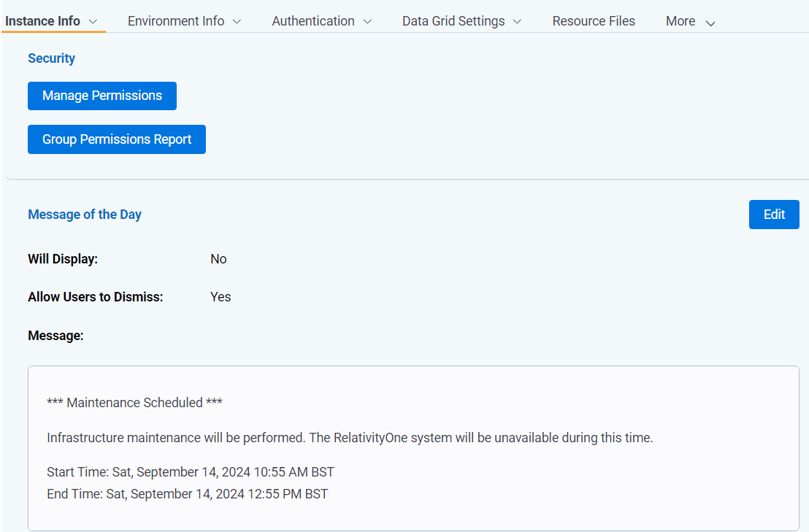Viewport: 809px width, 532px height.
Task: Click the End Time line
Action: [188, 494]
